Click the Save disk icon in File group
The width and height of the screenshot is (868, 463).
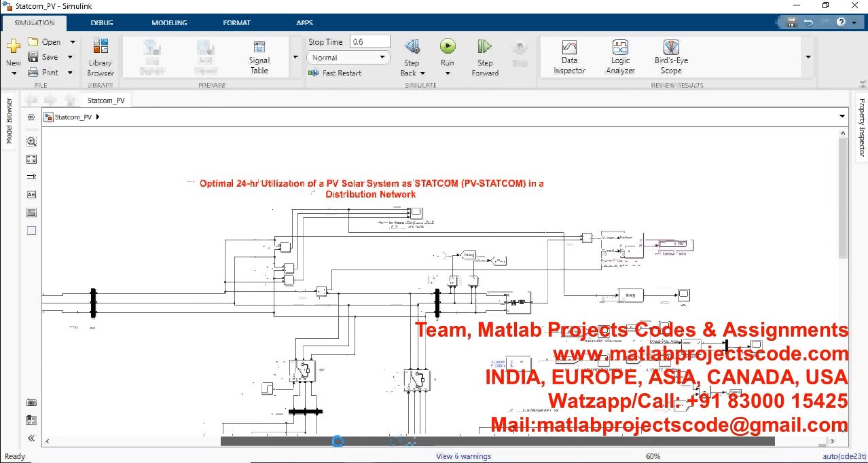[33, 57]
